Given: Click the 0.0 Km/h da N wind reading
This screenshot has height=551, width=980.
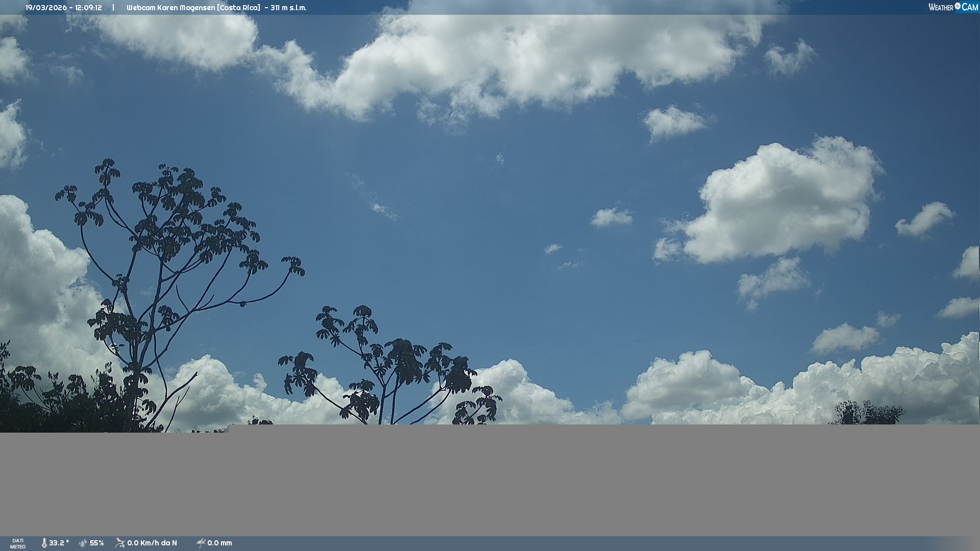Looking at the screenshot, I should (152, 543).
